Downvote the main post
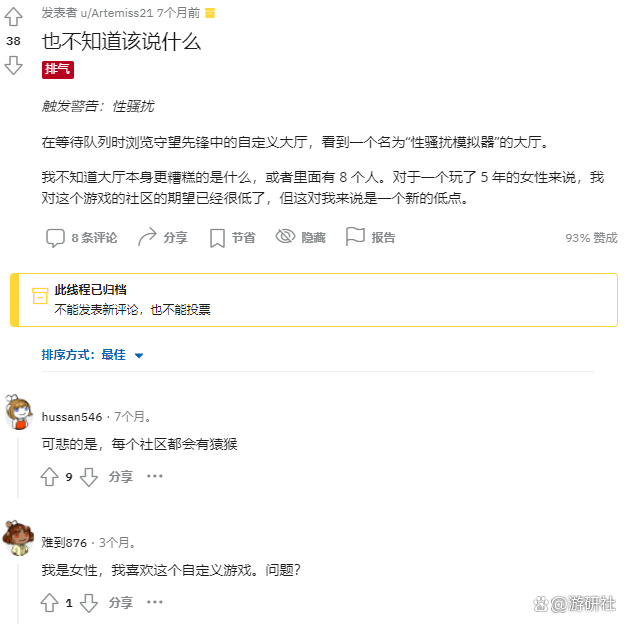Viewport: 629px width, 626px height. pos(13,66)
